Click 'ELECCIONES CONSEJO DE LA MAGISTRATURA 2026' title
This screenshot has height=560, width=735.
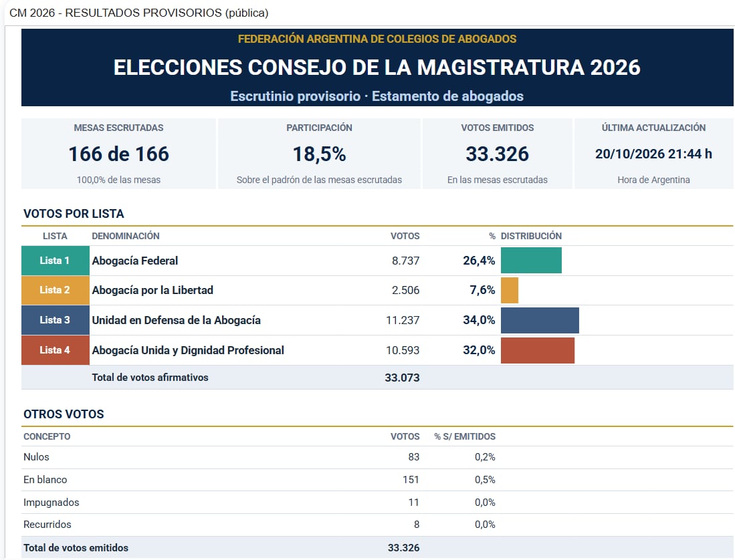click(377, 67)
